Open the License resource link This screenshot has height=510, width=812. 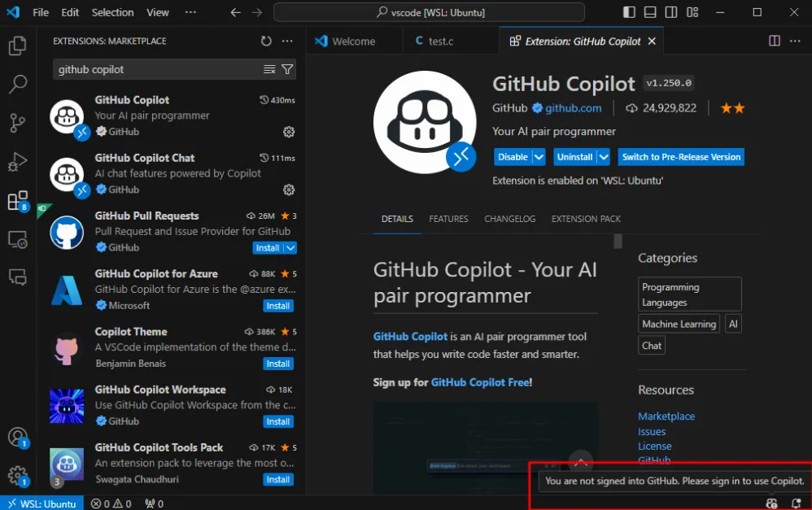(655, 447)
